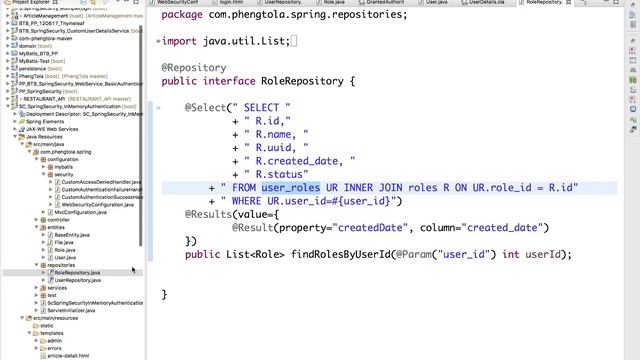Open RoleRepository.java in the tree
The width and height of the screenshot is (640, 360).
[x=77, y=273]
